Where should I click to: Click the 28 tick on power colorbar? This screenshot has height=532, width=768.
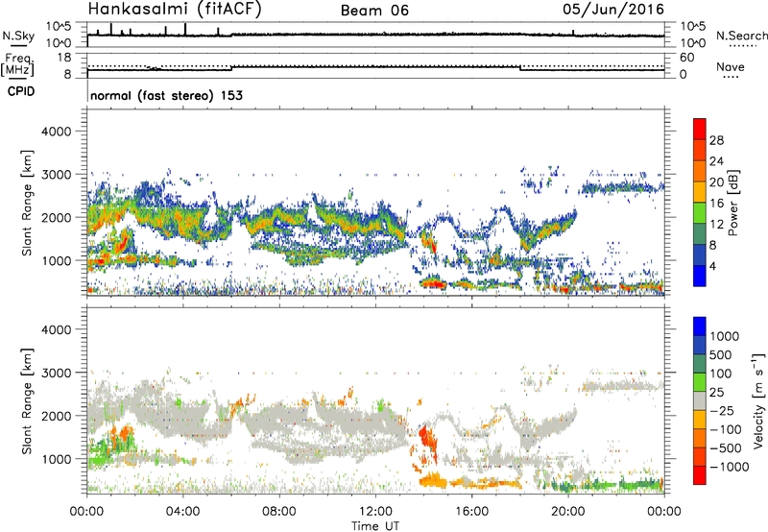tap(716, 140)
